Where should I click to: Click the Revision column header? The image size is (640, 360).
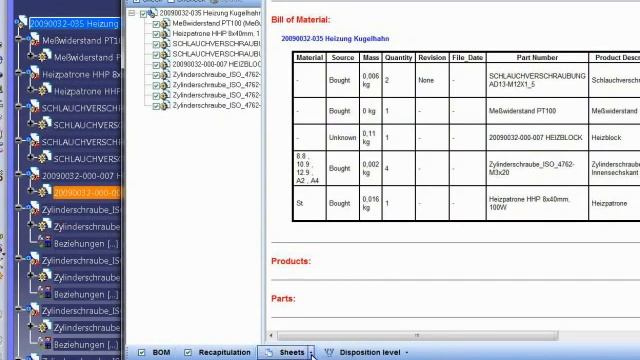[x=432, y=58]
